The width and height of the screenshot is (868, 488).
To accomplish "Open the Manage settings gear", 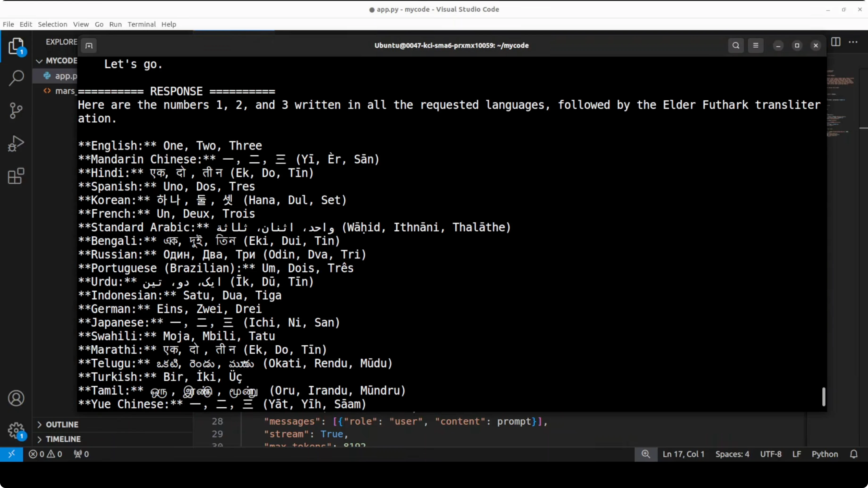I will (x=16, y=430).
